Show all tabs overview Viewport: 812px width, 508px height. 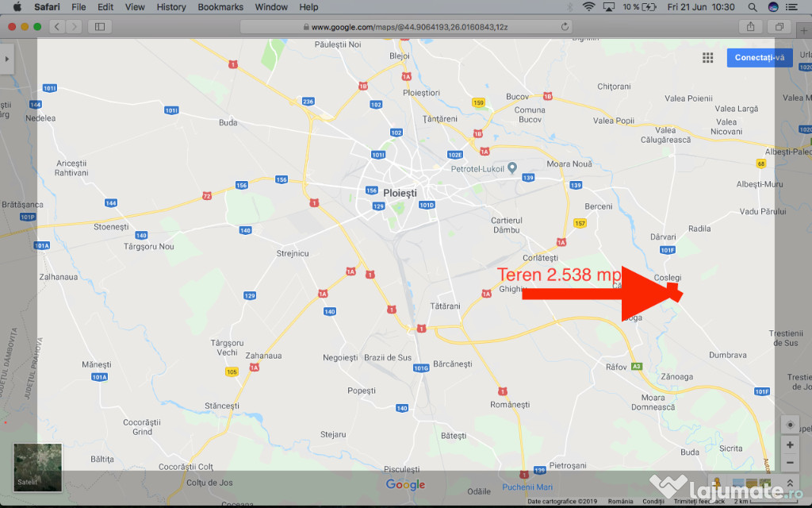click(x=779, y=26)
